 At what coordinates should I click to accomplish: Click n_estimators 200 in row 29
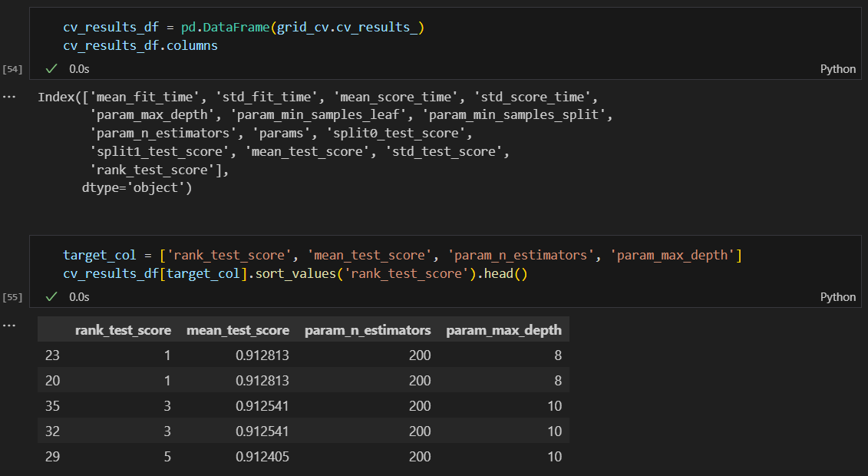(420, 457)
